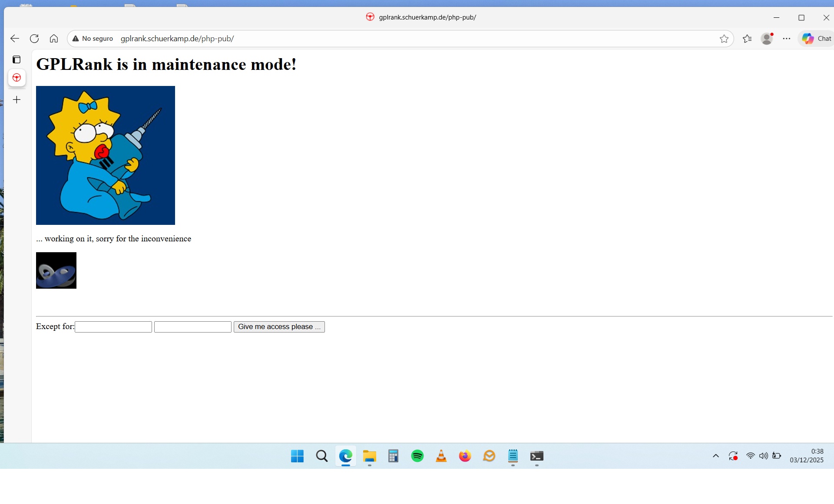Screen dimensions: 834x504
Task: Open the Settings and more ellipsis menu
Action: pos(787,39)
